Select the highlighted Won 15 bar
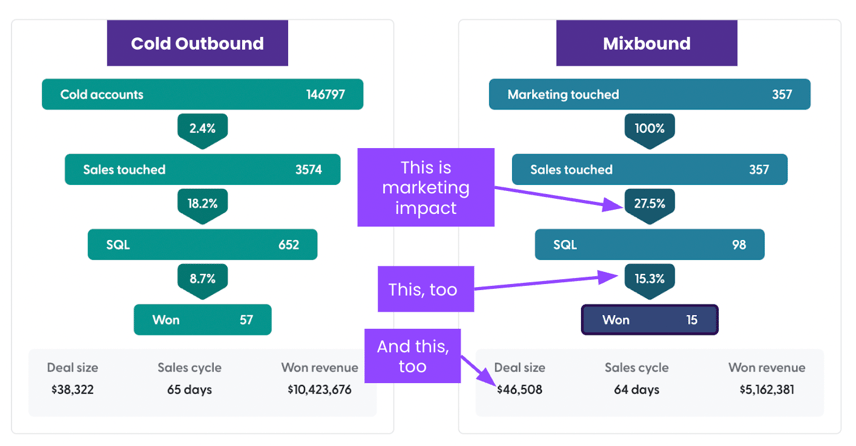856x446 pixels. click(649, 320)
